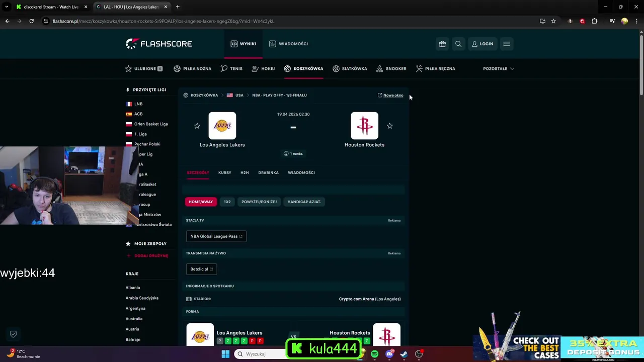Viewport: 644px width, 362px height.
Task: Go back in browser
Action: pyautogui.click(x=7, y=21)
